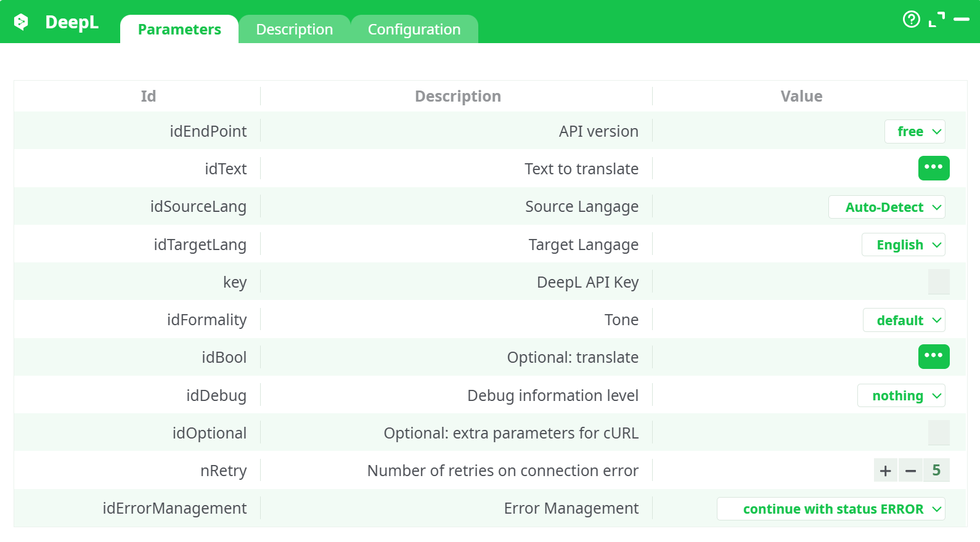Click the nRetry value field showing 5
Image resolution: width=980 pixels, height=542 pixels.
point(936,471)
